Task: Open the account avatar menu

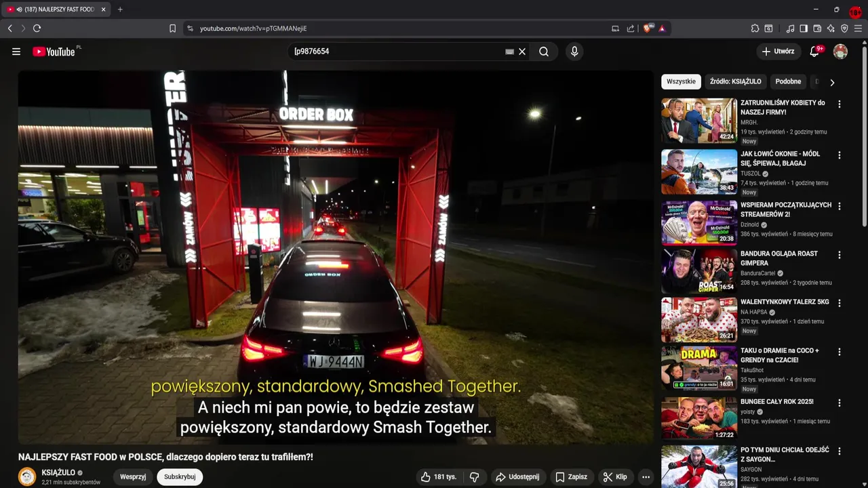Action: 840,52
